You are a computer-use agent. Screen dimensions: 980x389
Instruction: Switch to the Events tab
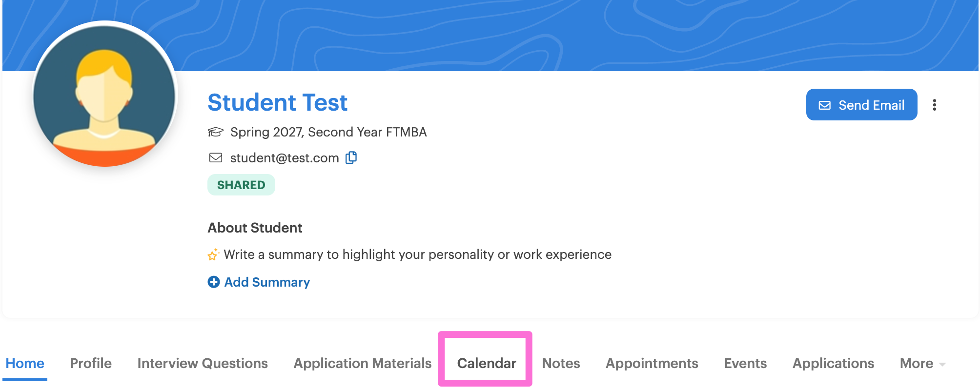(x=745, y=363)
